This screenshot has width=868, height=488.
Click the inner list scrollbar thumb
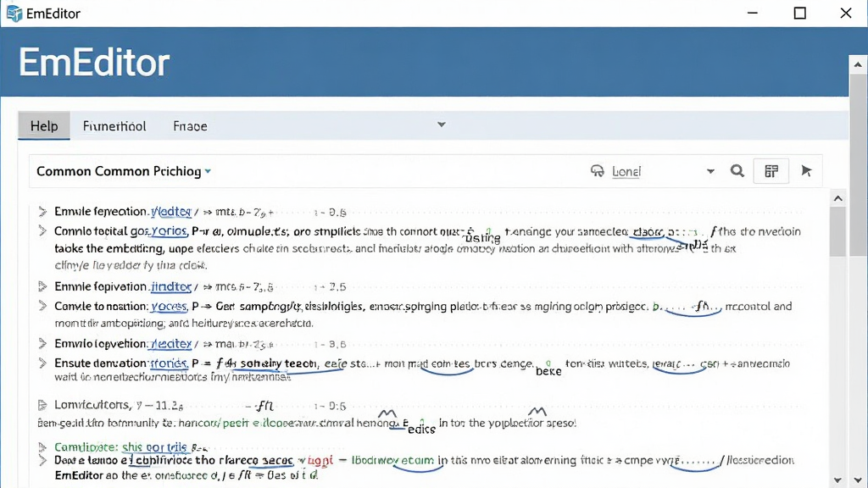[x=838, y=231]
